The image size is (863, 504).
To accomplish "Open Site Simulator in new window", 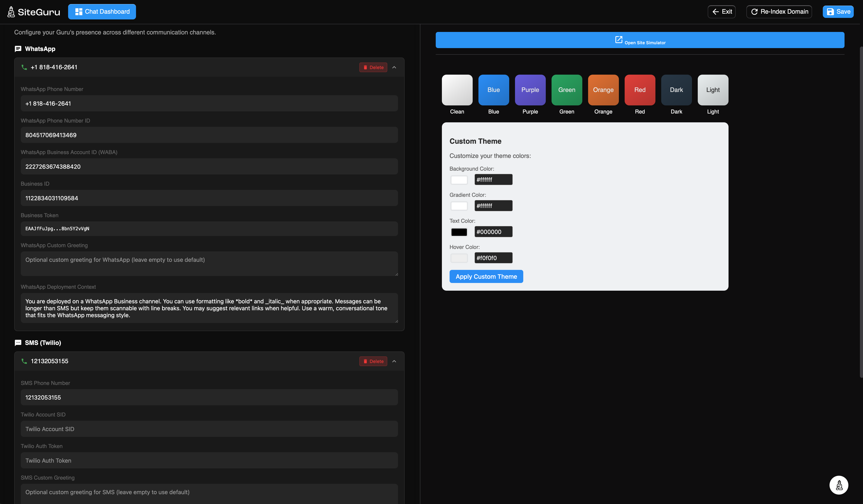I will [x=640, y=40].
